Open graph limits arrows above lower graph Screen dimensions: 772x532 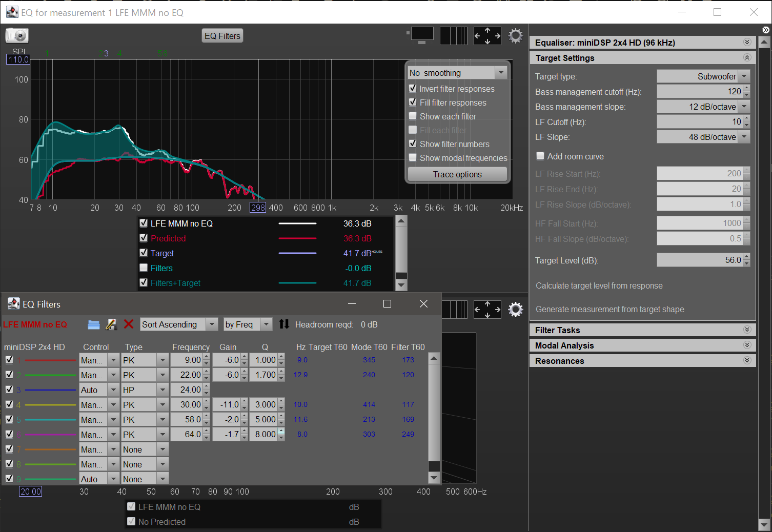point(487,310)
